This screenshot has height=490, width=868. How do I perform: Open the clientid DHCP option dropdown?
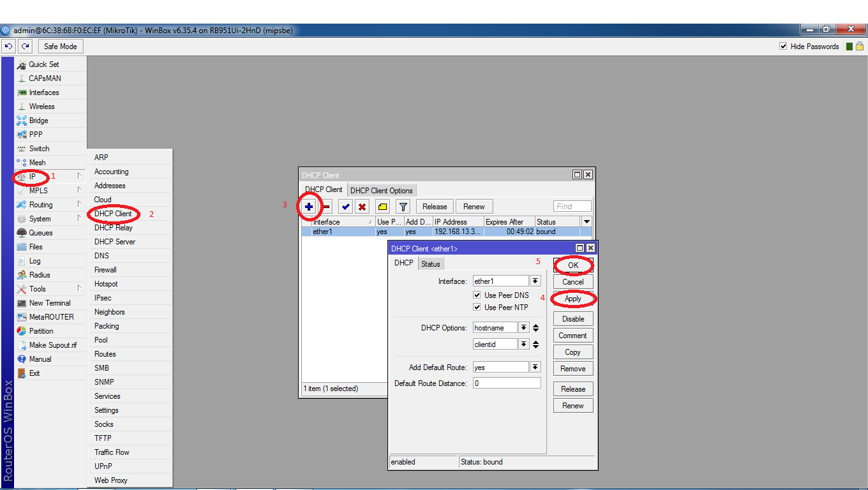pos(524,345)
